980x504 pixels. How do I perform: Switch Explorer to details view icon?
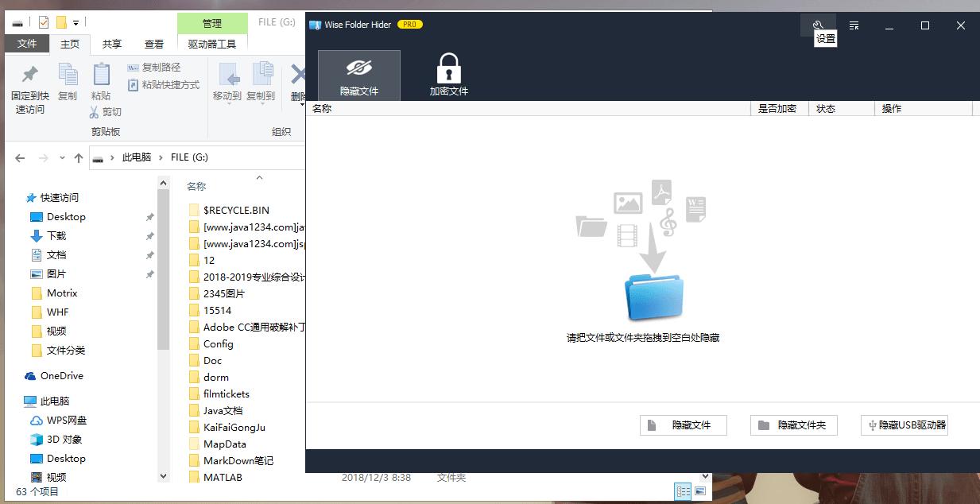(684, 491)
